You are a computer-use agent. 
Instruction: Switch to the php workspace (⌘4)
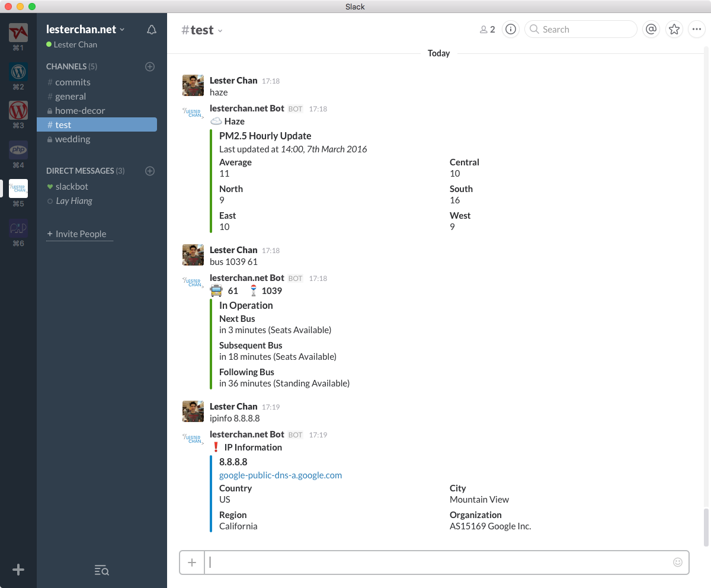click(x=18, y=150)
